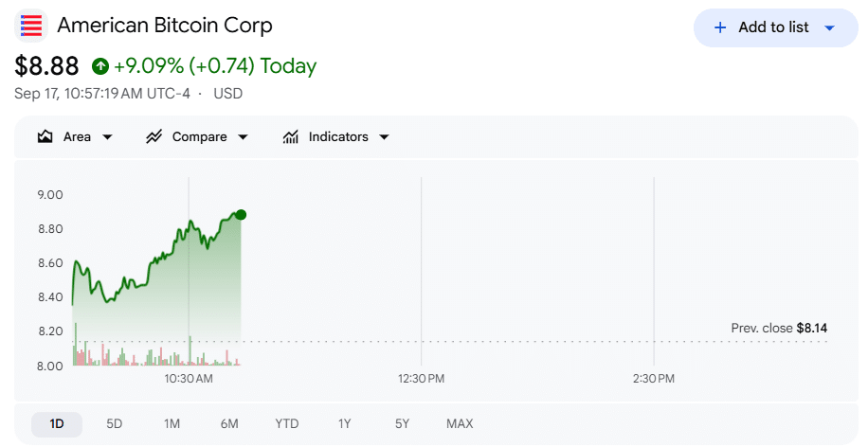Image resolution: width=868 pixels, height=447 pixels.
Task: Click the 8.80 y-axis label
Action: coord(50,229)
